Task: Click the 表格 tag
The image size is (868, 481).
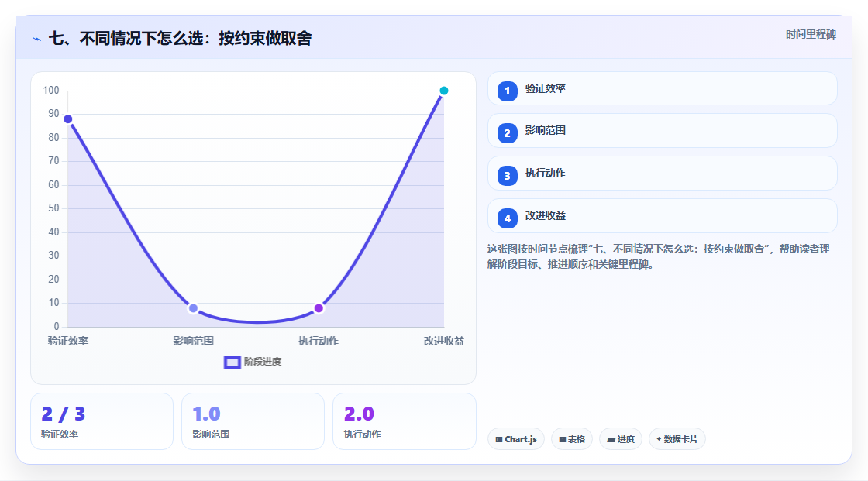Action: click(x=572, y=439)
